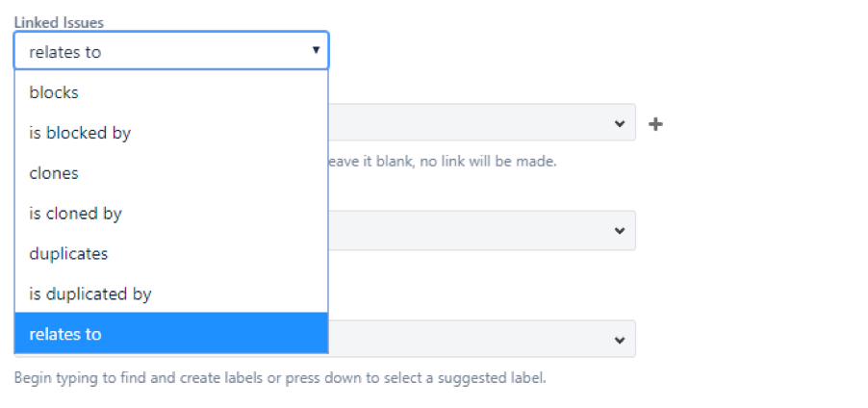Expand the middle gray field's chevron

620,230
